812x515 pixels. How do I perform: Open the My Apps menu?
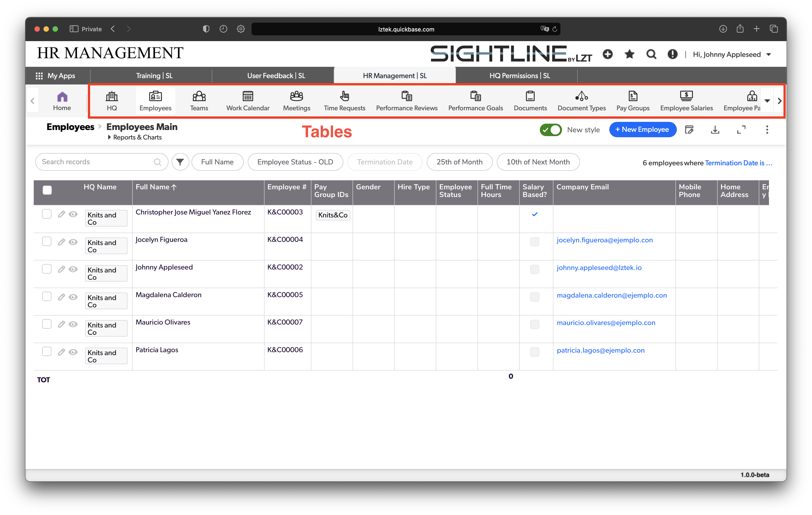pos(56,76)
